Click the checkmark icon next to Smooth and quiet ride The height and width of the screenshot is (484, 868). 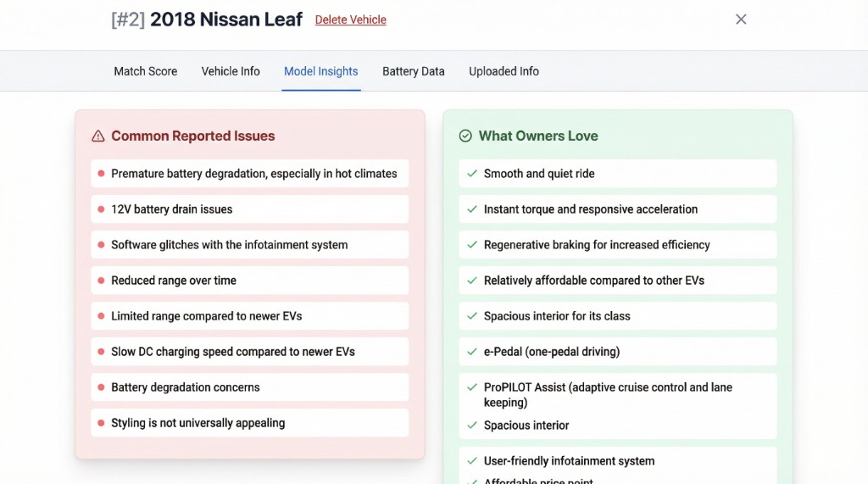click(x=472, y=174)
